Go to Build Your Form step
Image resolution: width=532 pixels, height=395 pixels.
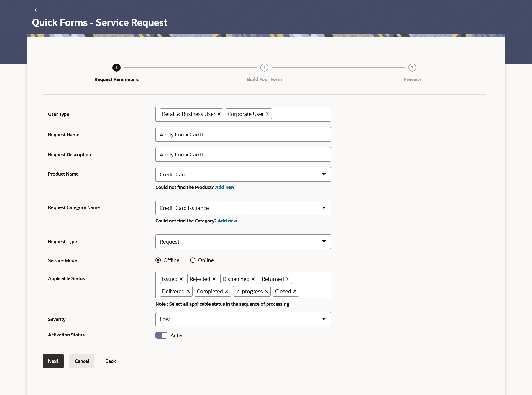264,68
